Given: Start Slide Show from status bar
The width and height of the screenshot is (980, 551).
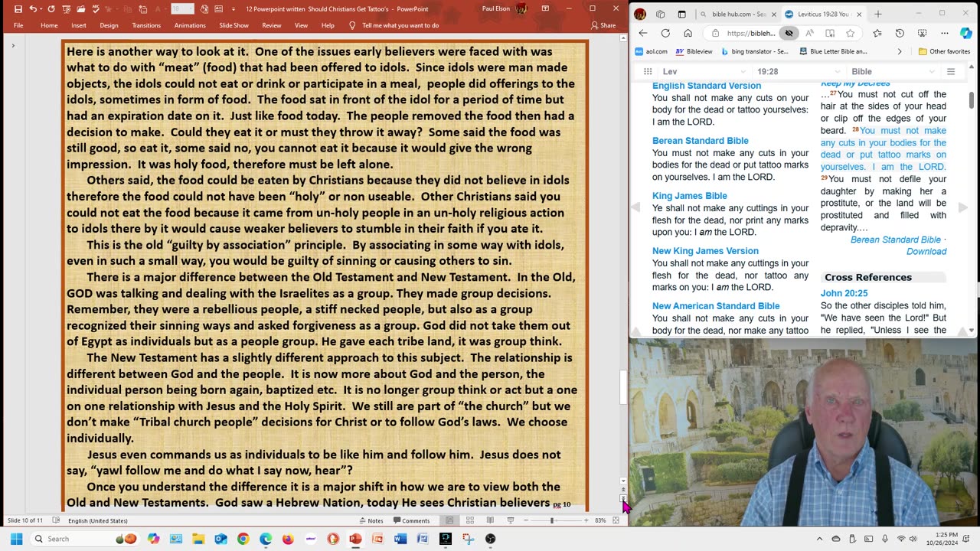Looking at the screenshot, I should coord(510,520).
